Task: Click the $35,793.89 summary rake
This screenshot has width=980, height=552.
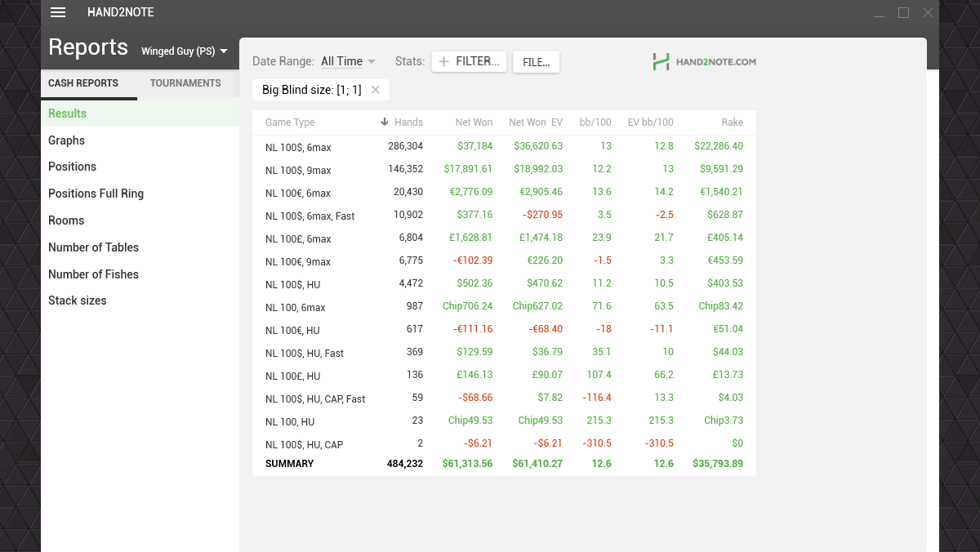Action: click(x=718, y=463)
